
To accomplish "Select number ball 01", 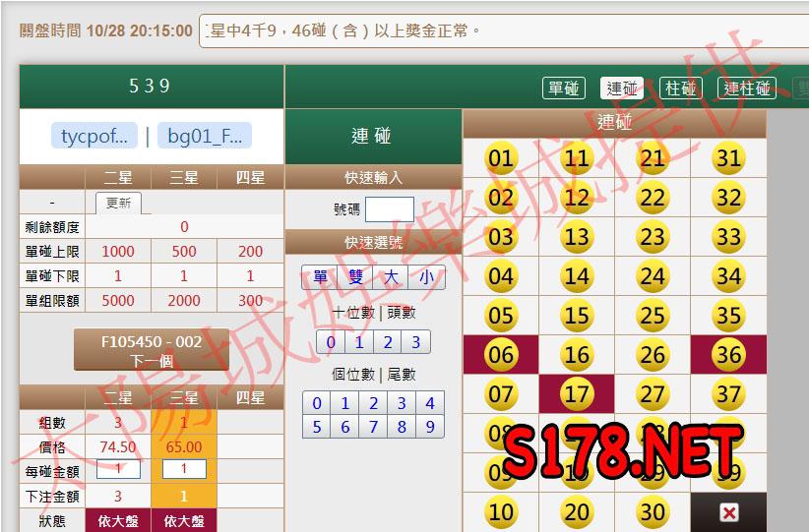I will pos(501,157).
